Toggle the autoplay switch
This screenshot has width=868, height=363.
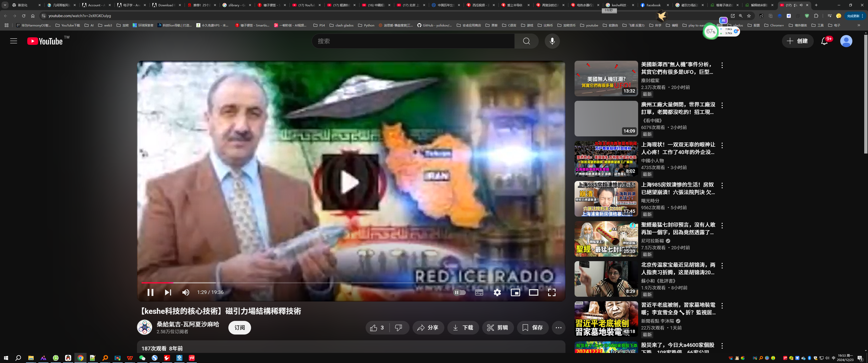(459, 292)
